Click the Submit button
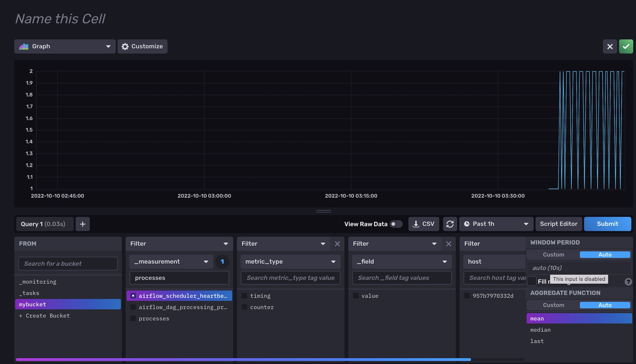 [x=607, y=224]
